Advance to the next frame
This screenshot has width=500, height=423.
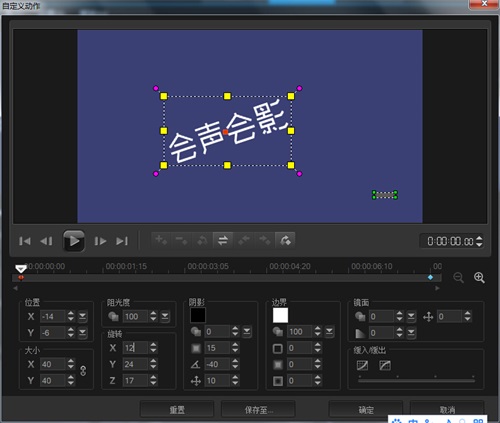100,241
